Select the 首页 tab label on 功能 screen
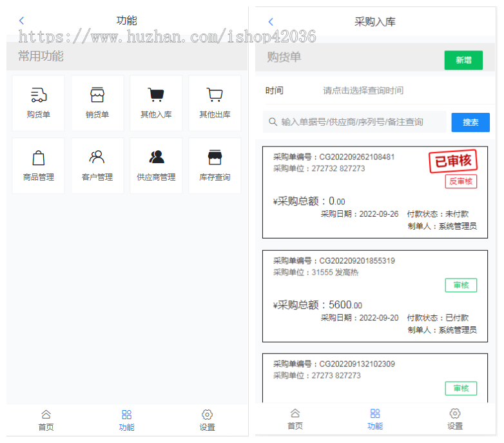Image resolution: width=504 pixels, height=443 pixels. tap(46, 428)
